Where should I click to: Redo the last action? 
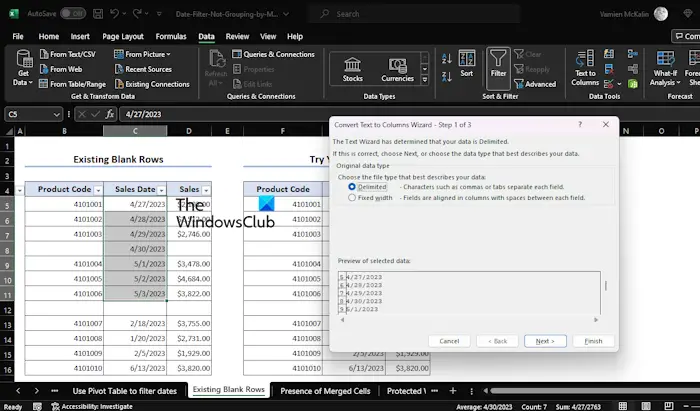138,14
